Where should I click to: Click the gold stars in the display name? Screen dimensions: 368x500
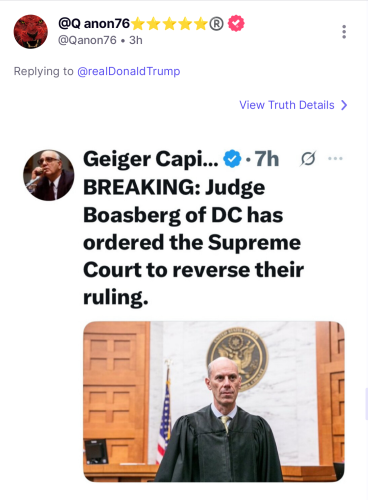tap(169, 24)
